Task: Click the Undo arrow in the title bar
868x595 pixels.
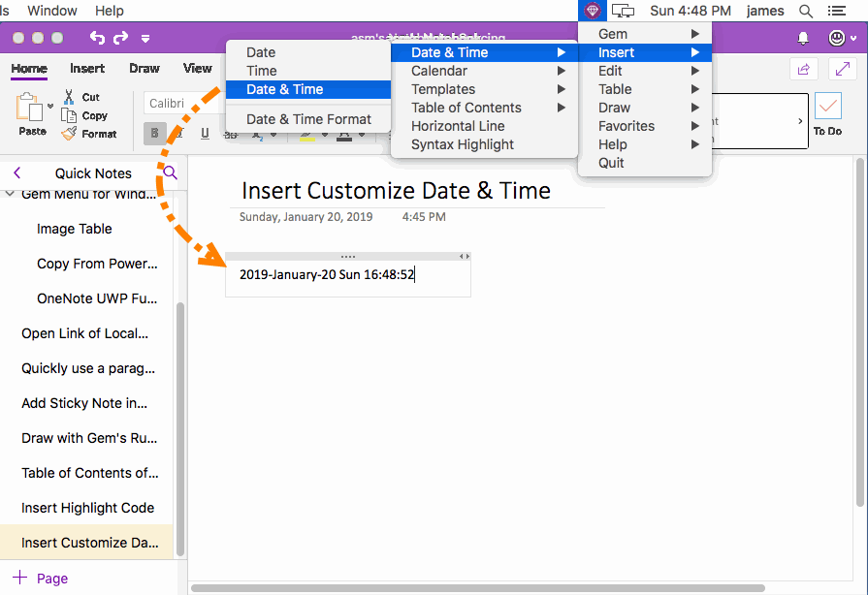Action: click(x=97, y=38)
